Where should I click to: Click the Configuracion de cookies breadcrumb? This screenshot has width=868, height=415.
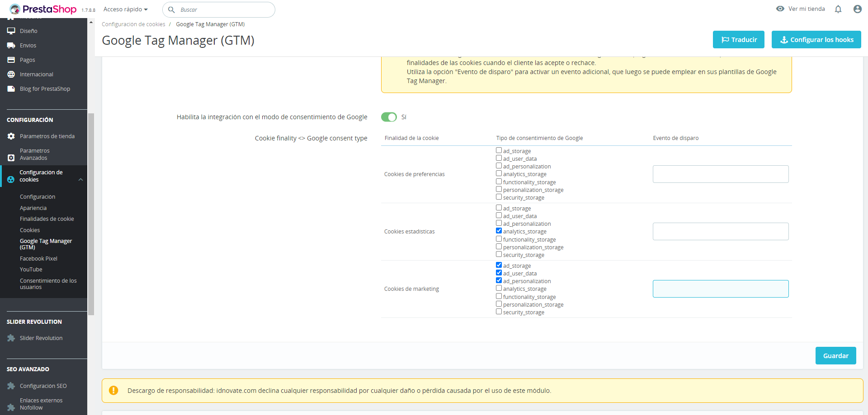(x=133, y=24)
